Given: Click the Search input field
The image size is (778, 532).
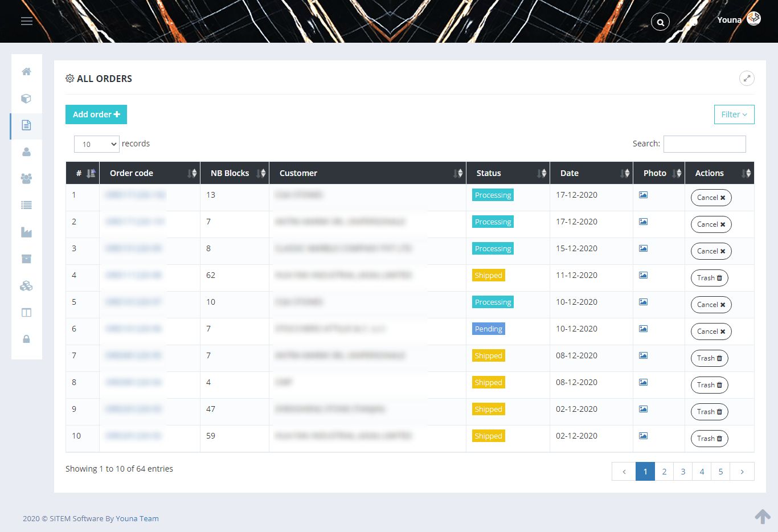Looking at the screenshot, I should [705, 144].
